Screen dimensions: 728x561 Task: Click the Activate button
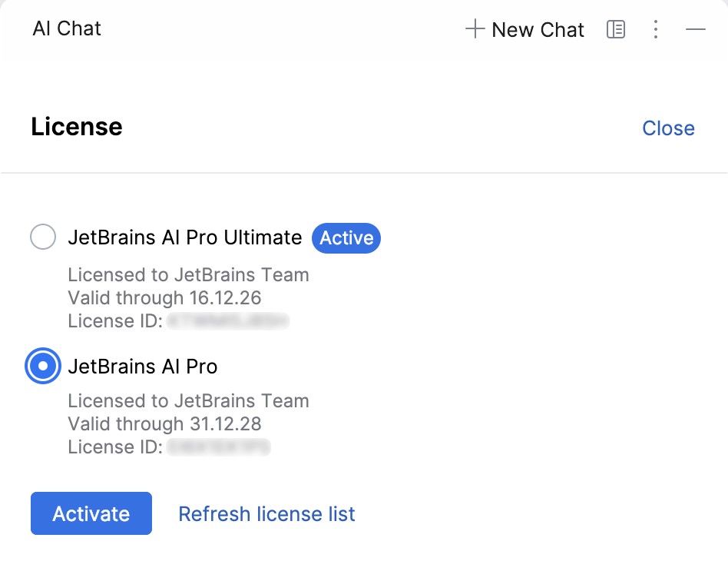[91, 513]
